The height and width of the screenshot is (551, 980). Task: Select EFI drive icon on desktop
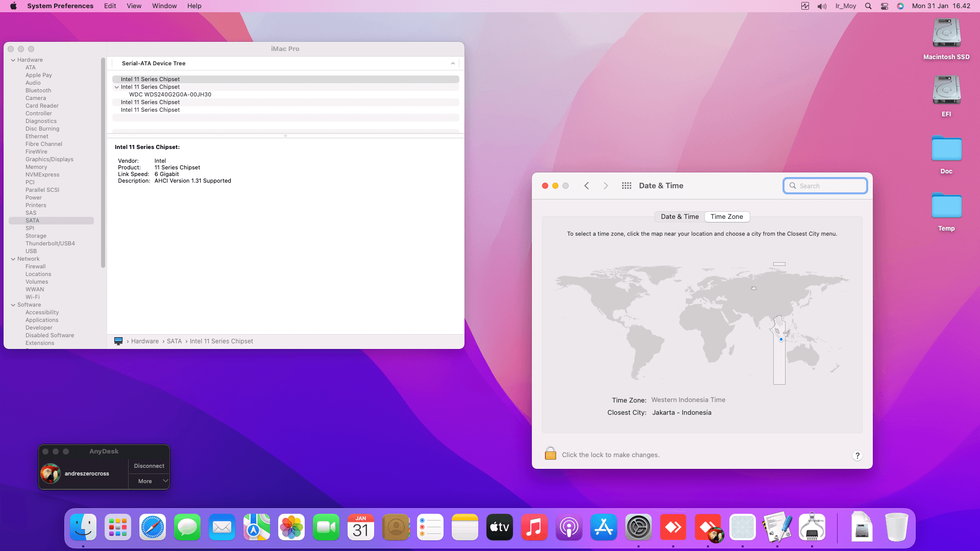[x=946, y=91]
